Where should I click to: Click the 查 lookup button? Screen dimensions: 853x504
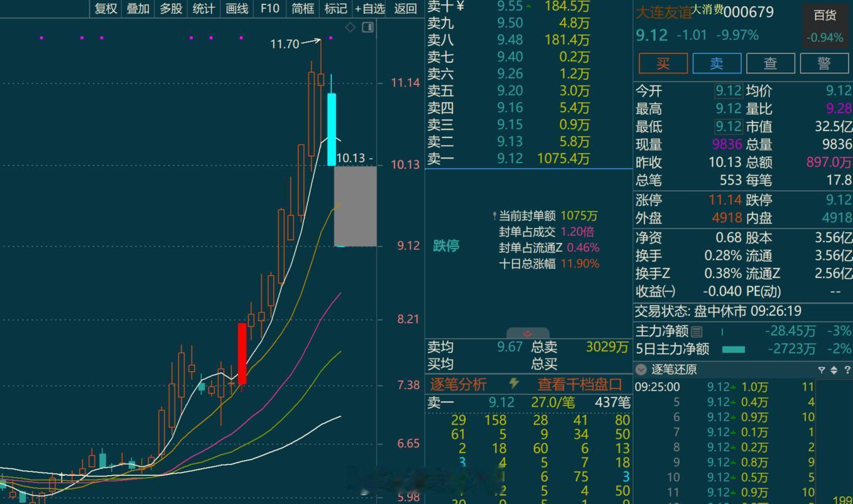click(771, 63)
